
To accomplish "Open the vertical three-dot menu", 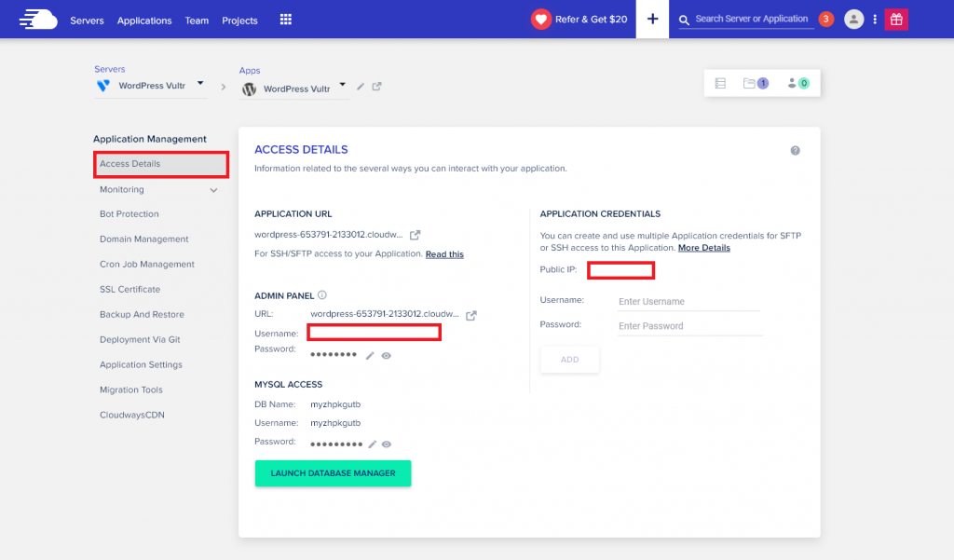I will point(874,19).
